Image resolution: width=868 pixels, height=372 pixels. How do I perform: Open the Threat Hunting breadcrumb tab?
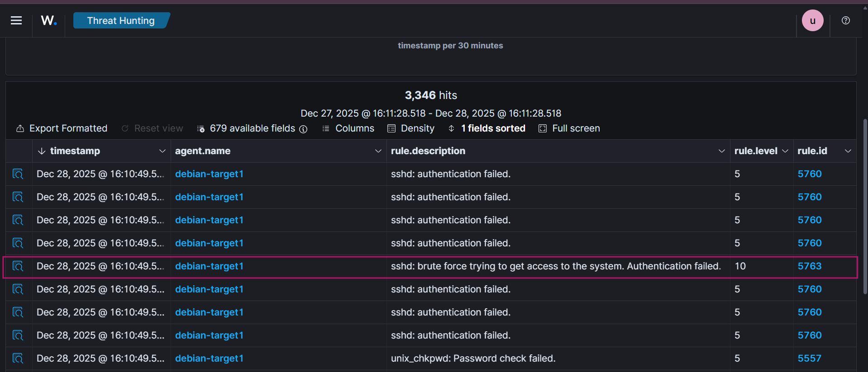(121, 20)
